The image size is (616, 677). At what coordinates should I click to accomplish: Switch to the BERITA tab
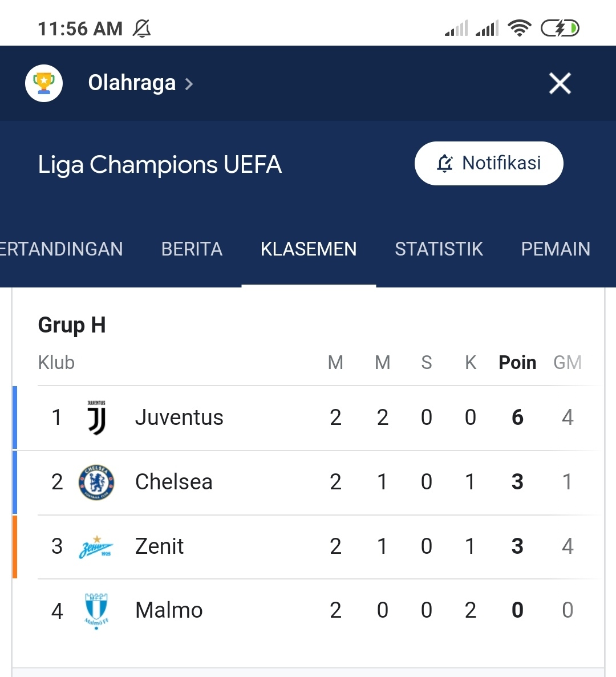pos(192,249)
